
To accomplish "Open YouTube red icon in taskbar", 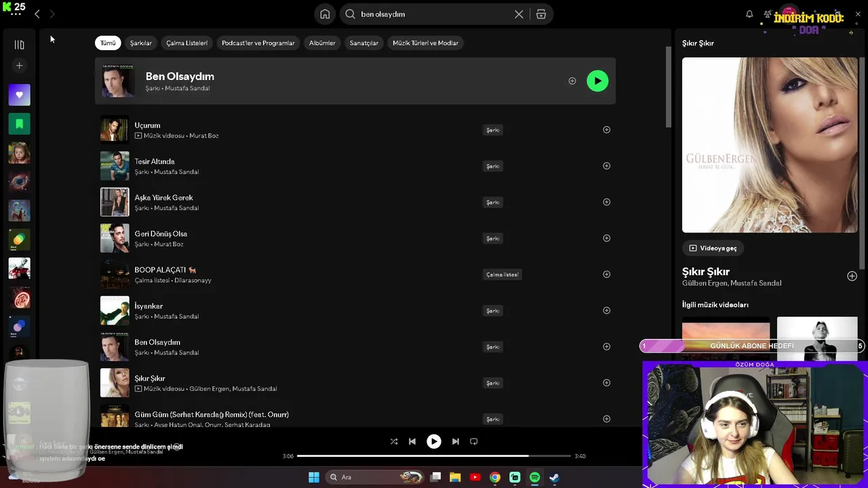I will click(x=475, y=477).
